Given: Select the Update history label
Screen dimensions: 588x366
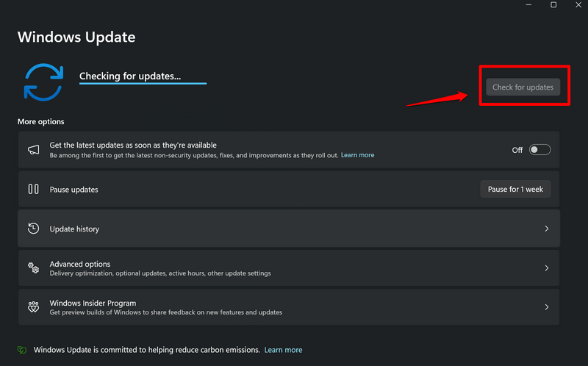Looking at the screenshot, I should (x=74, y=229).
